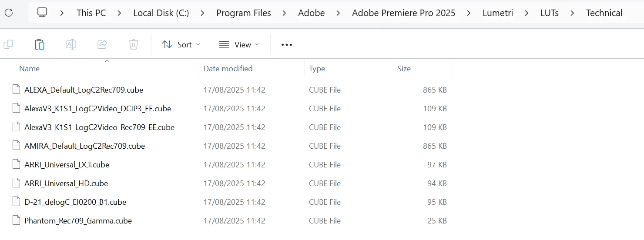
Task: Click the 97 KB size value
Action: [437, 165]
